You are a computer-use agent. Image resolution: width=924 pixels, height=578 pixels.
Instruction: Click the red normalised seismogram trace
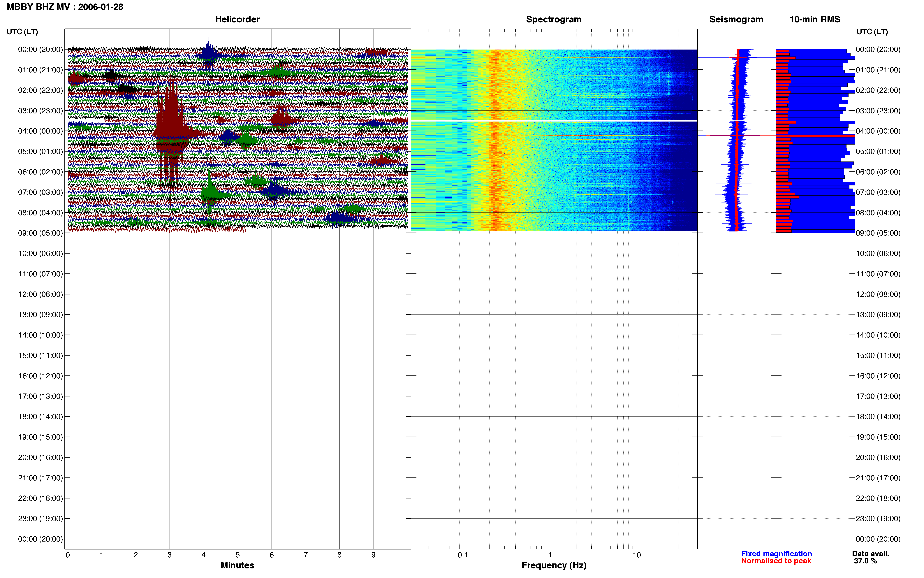(x=737, y=140)
